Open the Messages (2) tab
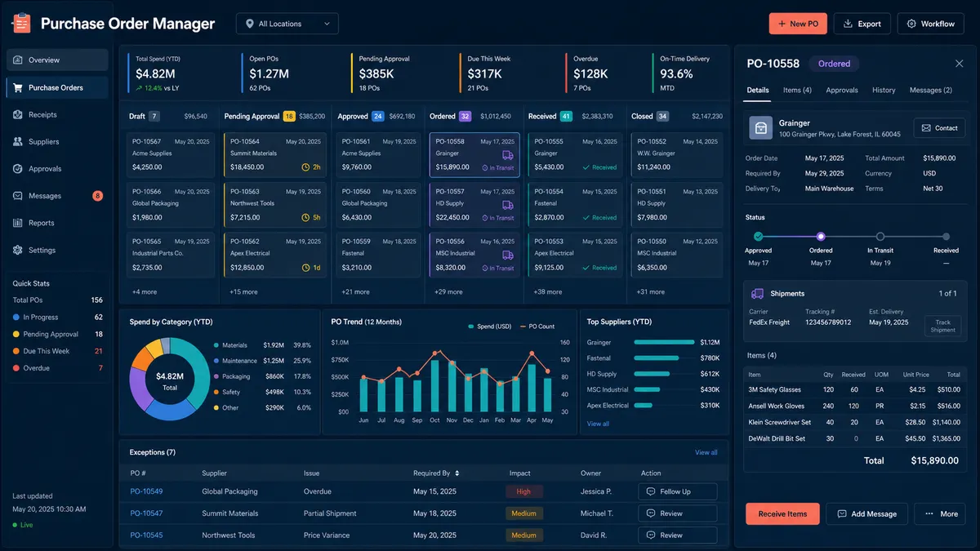Image resolution: width=980 pixels, height=551 pixels. (931, 90)
